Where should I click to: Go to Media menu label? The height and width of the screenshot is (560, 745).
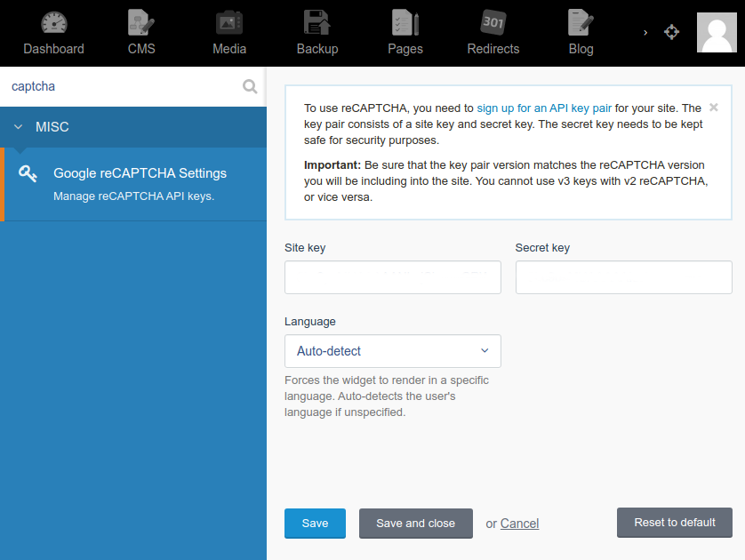coord(229,49)
